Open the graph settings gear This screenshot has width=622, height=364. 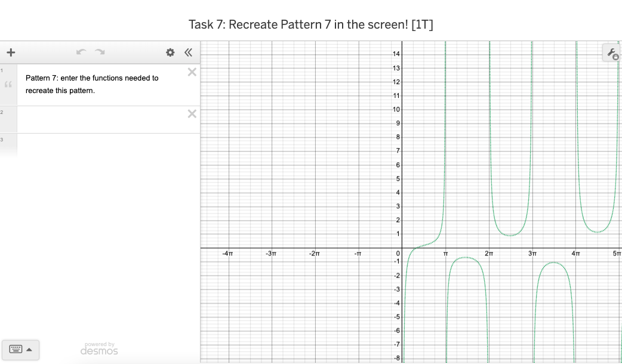tap(170, 53)
